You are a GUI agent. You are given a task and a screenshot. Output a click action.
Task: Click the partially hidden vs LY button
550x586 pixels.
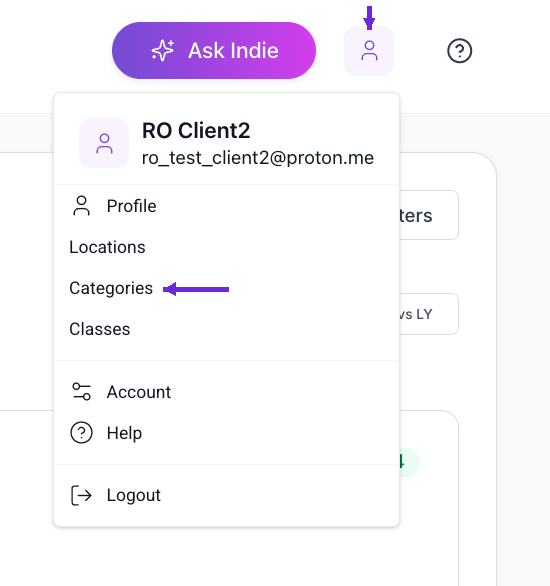pos(429,314)
